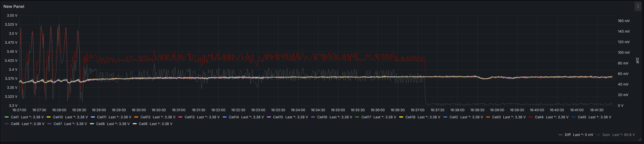Select the Cell9 legend entry
644x144 pixels.
click(x=143, y=124)
